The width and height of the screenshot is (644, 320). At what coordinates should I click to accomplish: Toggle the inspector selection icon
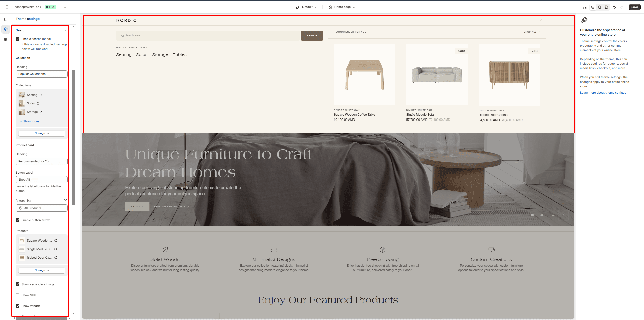585,7
